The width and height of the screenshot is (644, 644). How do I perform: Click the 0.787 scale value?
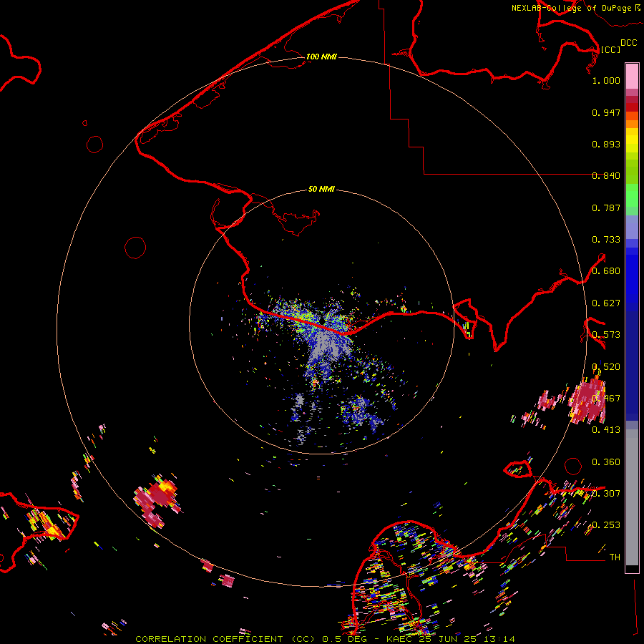click(x=606, y=208)
